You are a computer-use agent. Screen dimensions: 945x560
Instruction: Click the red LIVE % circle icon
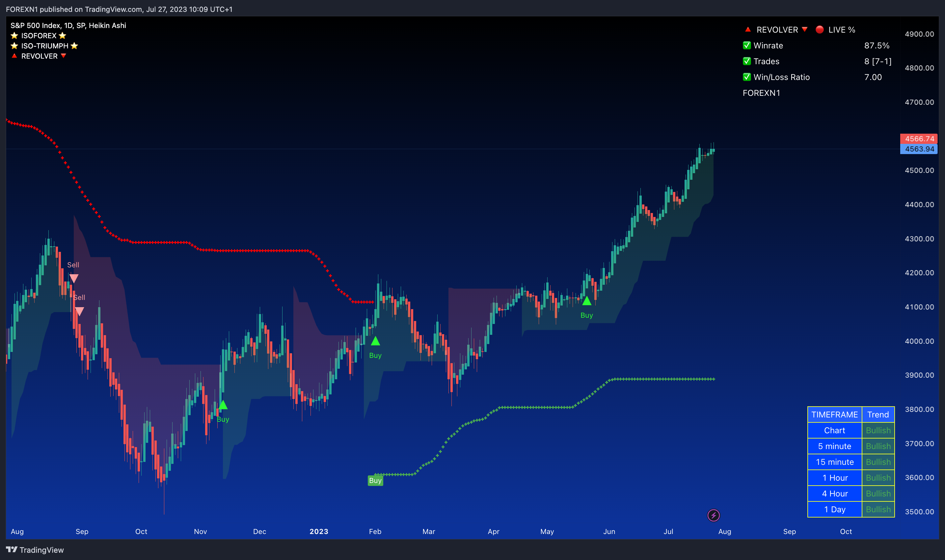[x=819, y=29]
